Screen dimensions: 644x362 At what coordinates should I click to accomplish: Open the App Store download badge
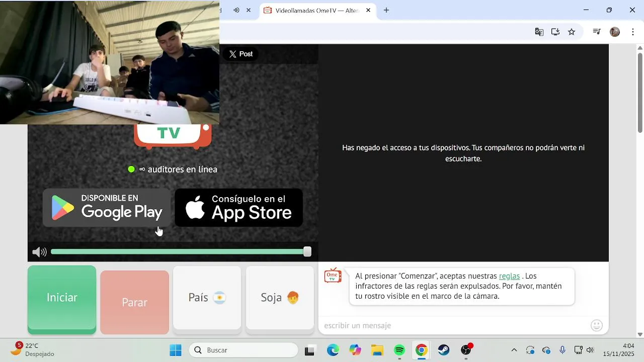(x=238, y=208)
